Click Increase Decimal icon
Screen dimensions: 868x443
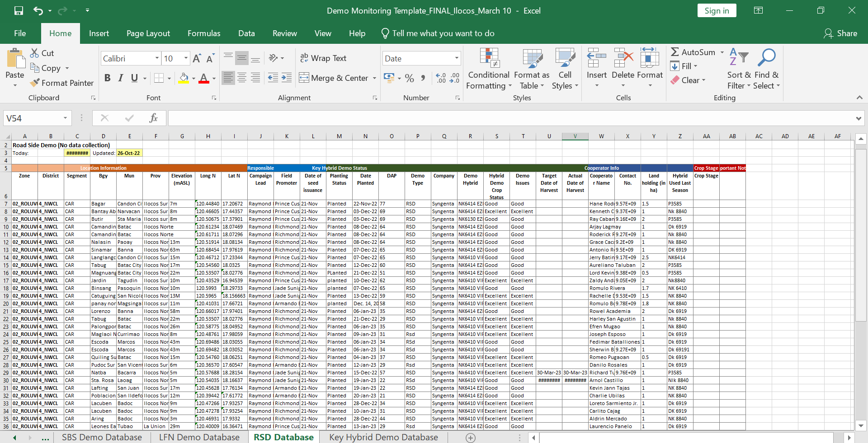440,78
